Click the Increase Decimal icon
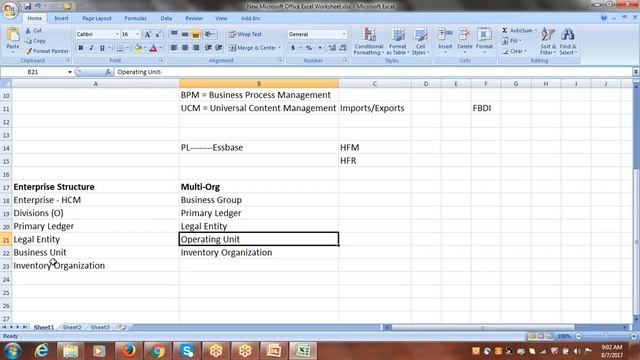Image resolution: width=640 pixels, height=360 pixels. click(x=332, y=48)
